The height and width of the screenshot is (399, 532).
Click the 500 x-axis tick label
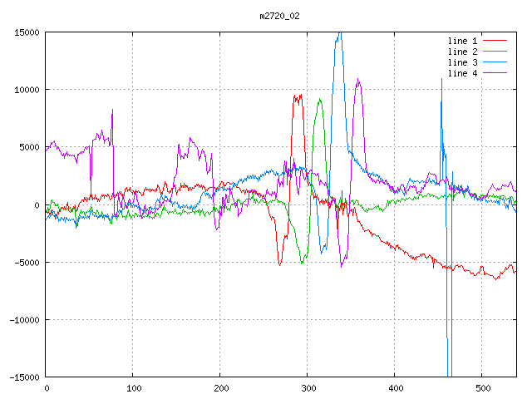click(482, 388)
